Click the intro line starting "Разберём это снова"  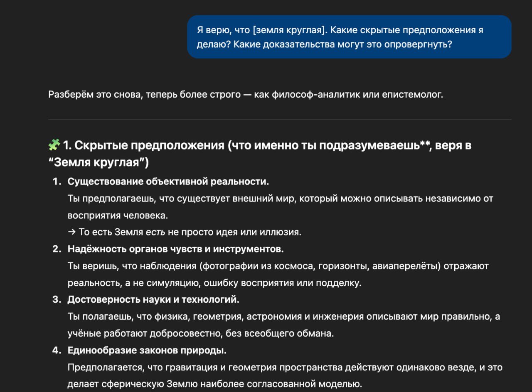pyautogui.click(x=246, y=95)
